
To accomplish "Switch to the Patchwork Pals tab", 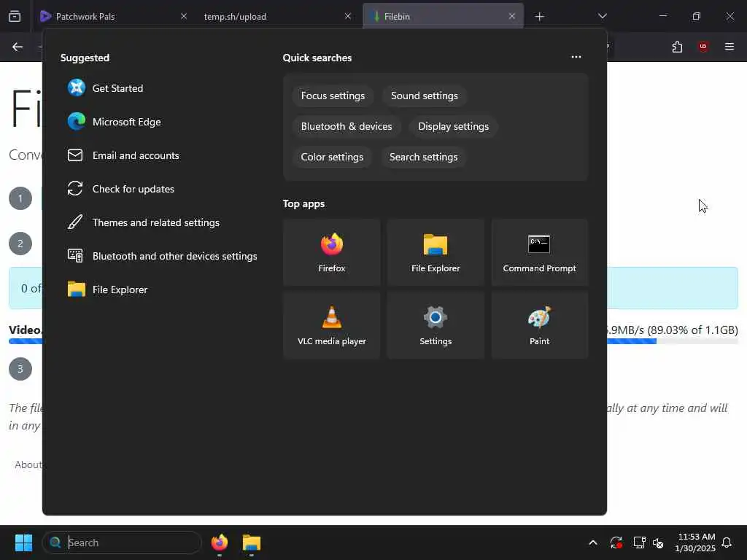I will [x=112, y=16].
